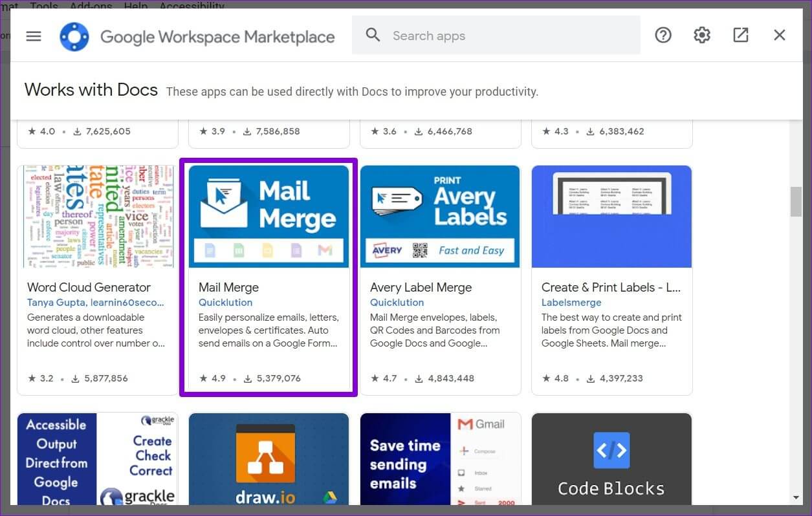Image resolution: width=812 pixels, height=516 pixels.
Task: Open the grackle Docs accessibility thumbnail
Action: 98,459
